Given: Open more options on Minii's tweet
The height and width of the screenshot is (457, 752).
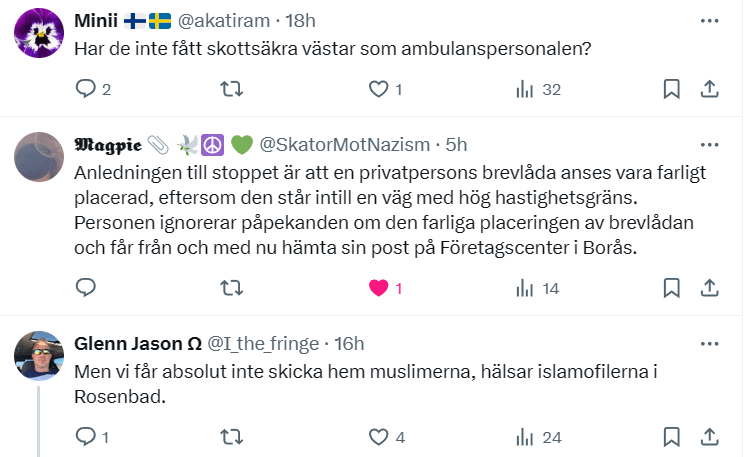Looking at the screenshot, I should pyautogui.click(x=709, y=19).
